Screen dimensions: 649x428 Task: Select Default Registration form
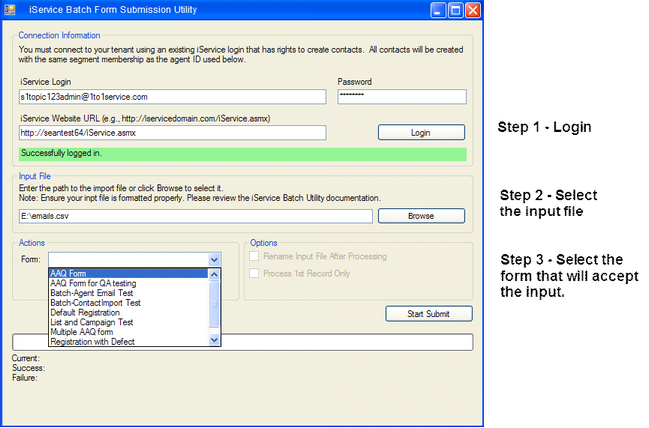coord(128,313)
